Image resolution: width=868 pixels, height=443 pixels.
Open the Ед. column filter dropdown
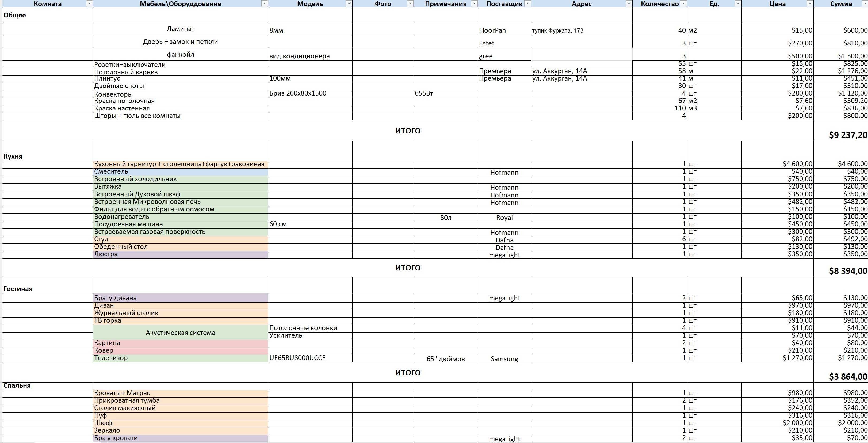pos(737,4)
